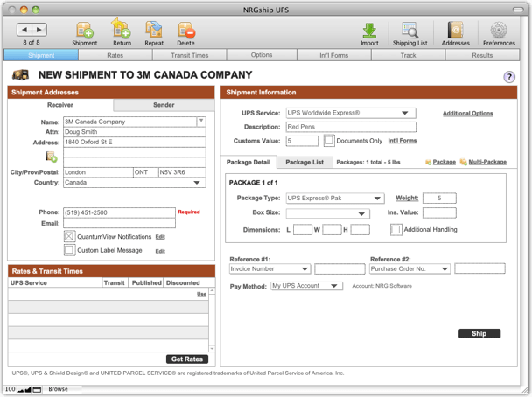Click the Use link in rates table
The height and width of the screenshot is (397, 532).
point(201,294)
